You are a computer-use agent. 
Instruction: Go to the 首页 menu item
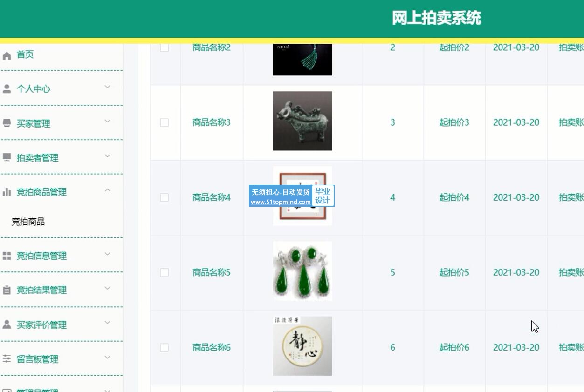click(25, 55)
